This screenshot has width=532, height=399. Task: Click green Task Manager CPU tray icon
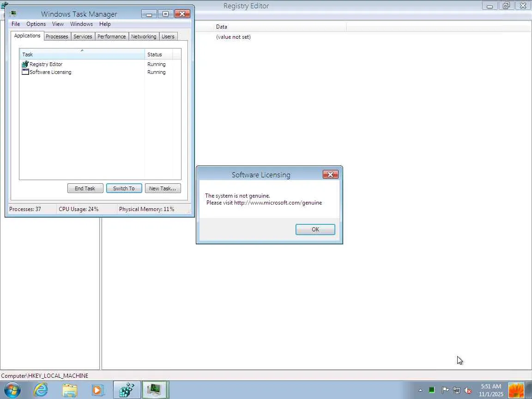point(432,390)
